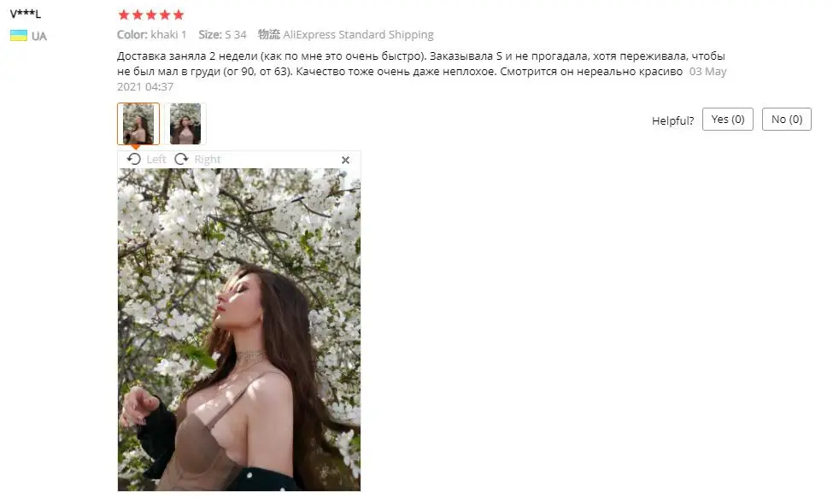Viewport: 833px width, 504px height.
Task: Click the "Right" rotate text label
Action: click(x=208, y=160)
